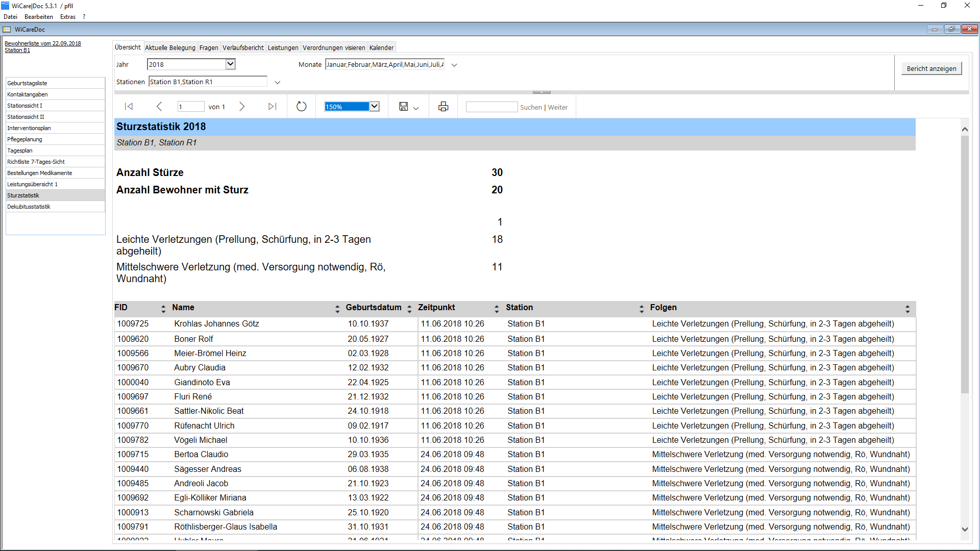The width and height of the screenshot is (980, 551).
Task: Open the Bearbeiten menu
Action: (x=39, y=17)
